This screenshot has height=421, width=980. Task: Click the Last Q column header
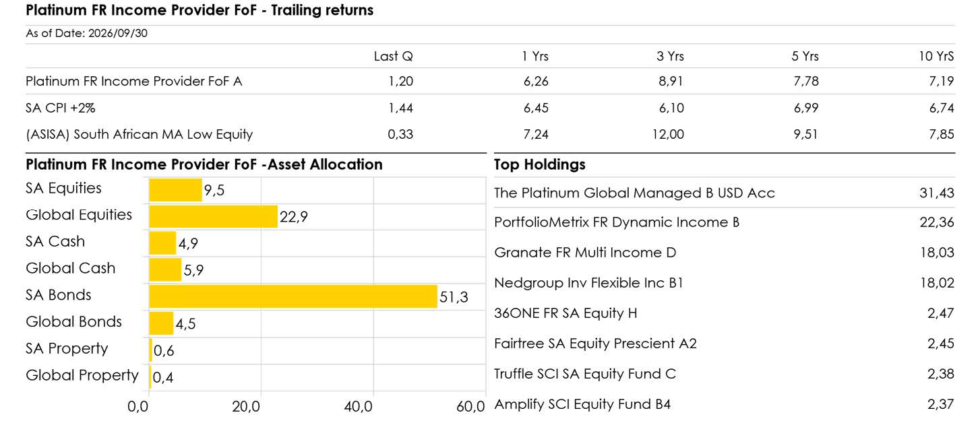click(394, 57)
